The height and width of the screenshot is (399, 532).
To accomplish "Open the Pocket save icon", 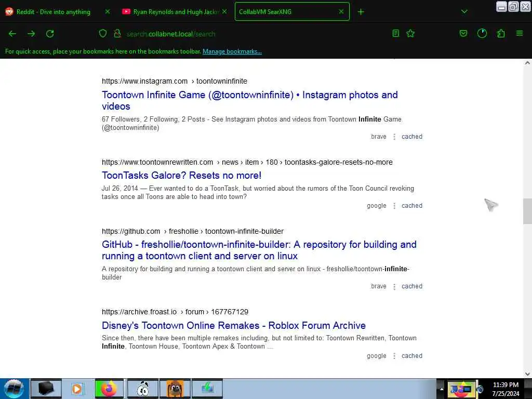I will tap(463, 33).
